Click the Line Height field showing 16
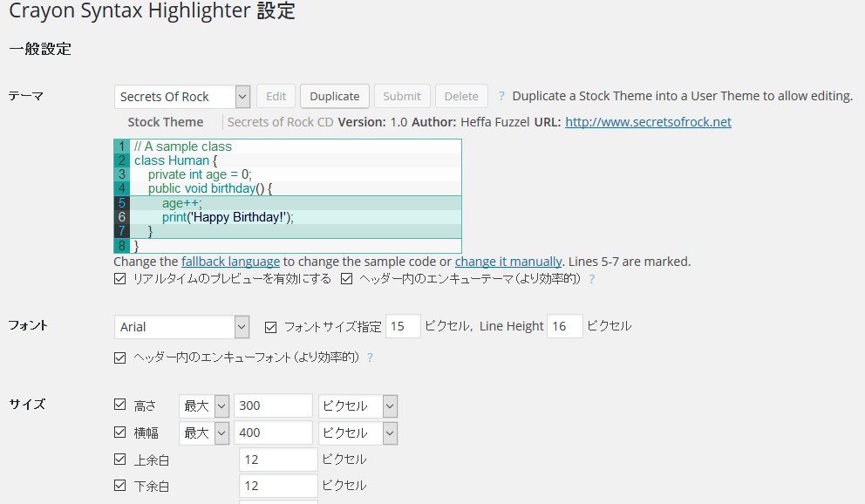The width and height of the screenshot is (865, 504). click(565, 326)
